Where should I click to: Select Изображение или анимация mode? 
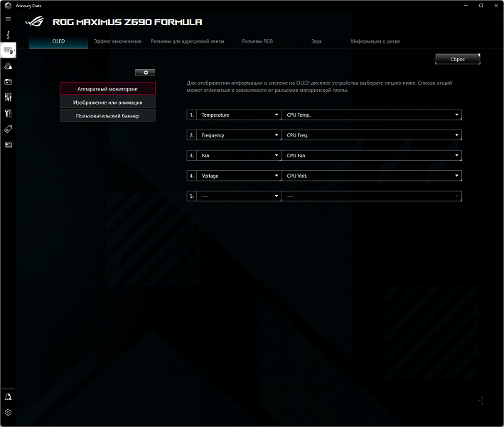pos(107,102)
